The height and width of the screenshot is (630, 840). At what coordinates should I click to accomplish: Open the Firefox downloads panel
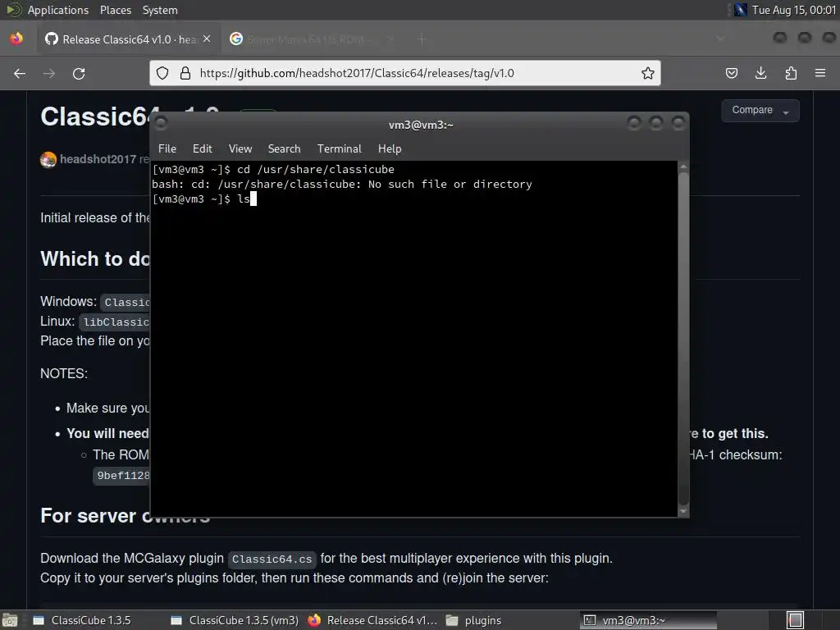tap(760, 73)
